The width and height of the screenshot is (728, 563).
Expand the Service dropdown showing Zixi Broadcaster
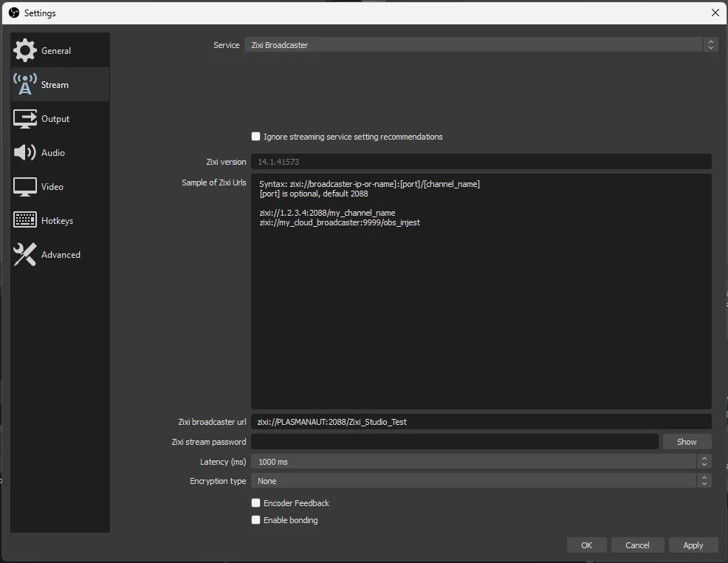pos(481,44)
